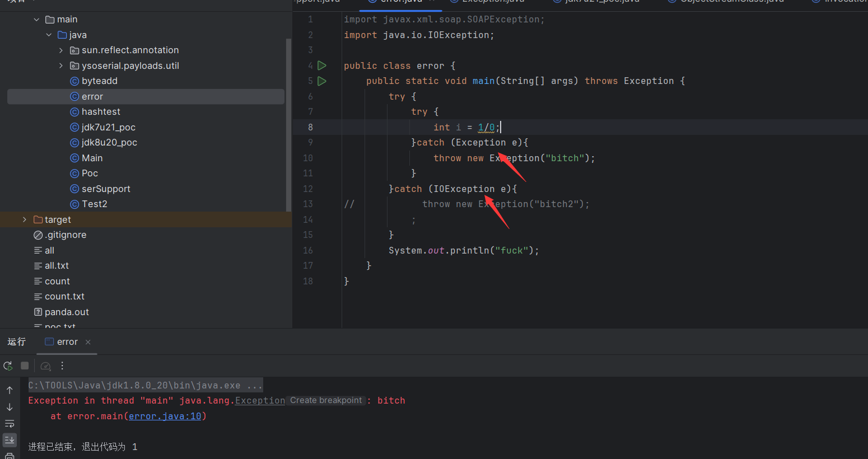Screen dimensions: 868x459
Task: Click the Exception link in console output
Action: 260,401
